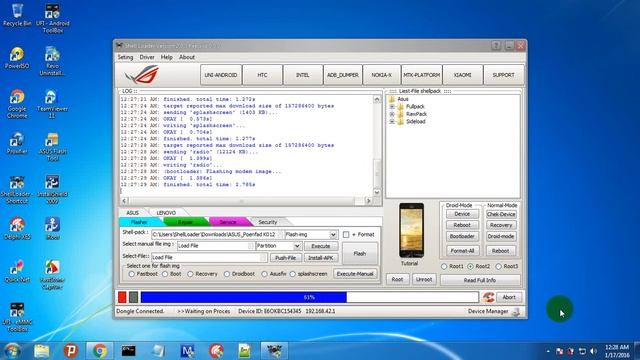Open the Partition dropdown
The width and height of the screenshot is (640, 360).
coord(297,246)
